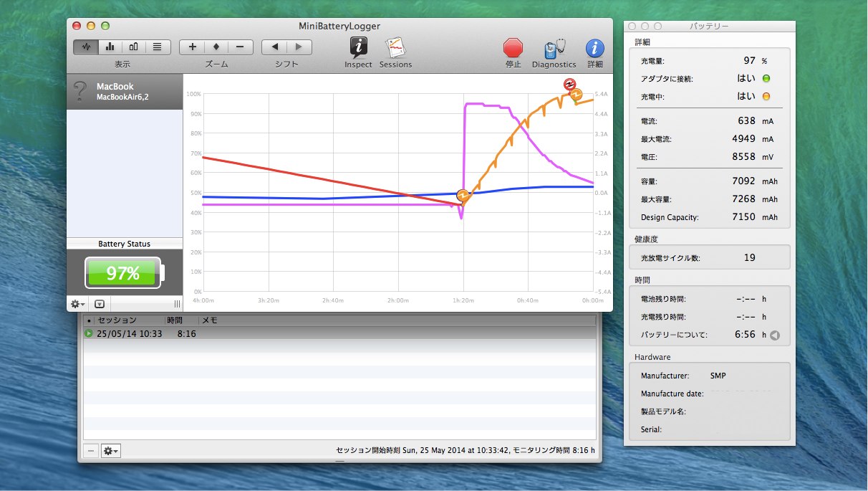The height and width of the screenshot is (491, 868).
Task: Click the Manufacturer value SMP
Action: point(718,376)
